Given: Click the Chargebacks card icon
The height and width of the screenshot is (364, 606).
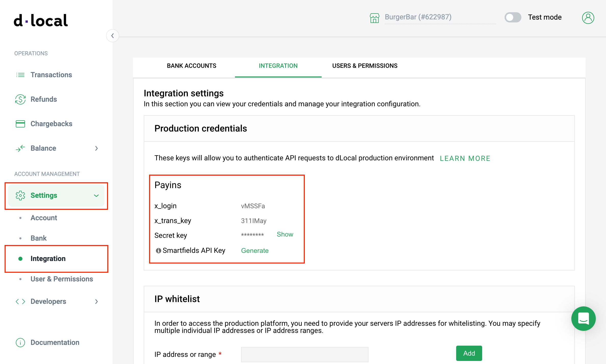Looking at the screenshot, I should 20,124.
